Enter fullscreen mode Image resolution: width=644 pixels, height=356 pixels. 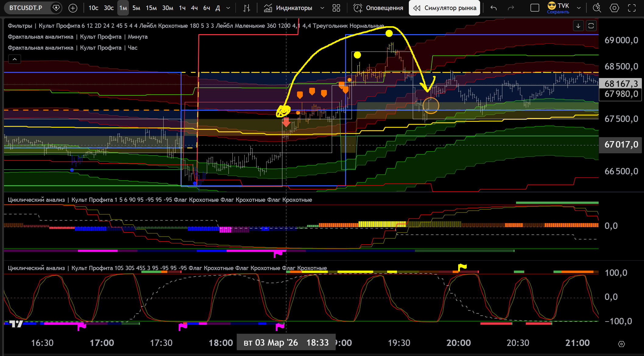(x=632, y=8)
